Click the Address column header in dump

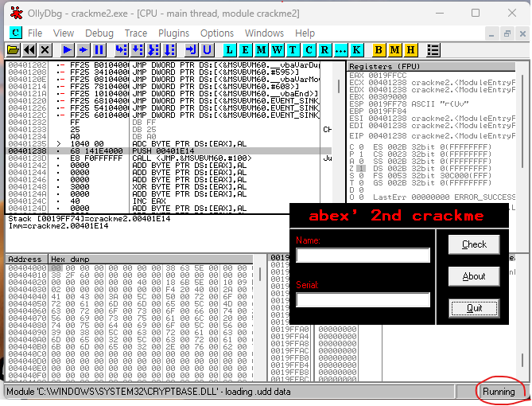click(x=26, y=260)
